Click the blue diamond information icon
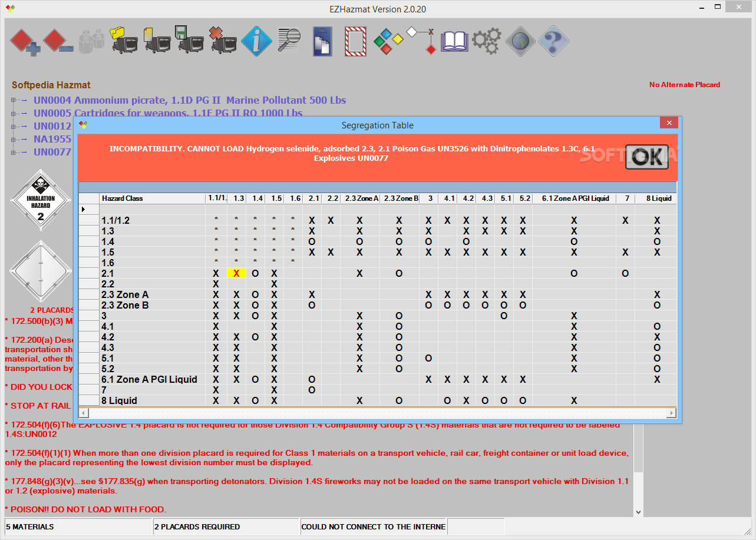756x540 pixels. 256,41
